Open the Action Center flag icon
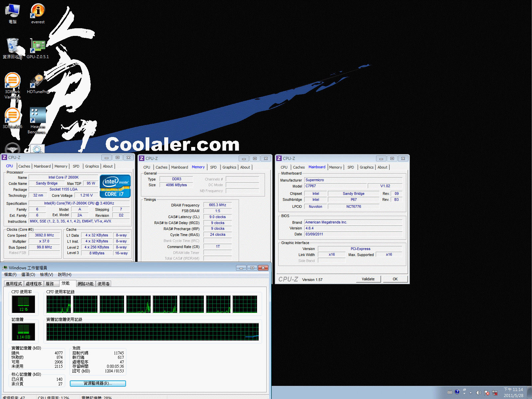Image resolution: width=532 pixels, height=399 pixels. (x=487, y=393)
